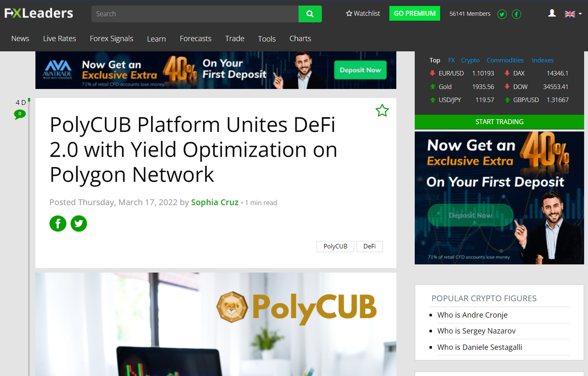Image resolution: width=588 pixels, height=376 pixels.
Task: Share article via green Twitter icon
Action: pos(79,224)
